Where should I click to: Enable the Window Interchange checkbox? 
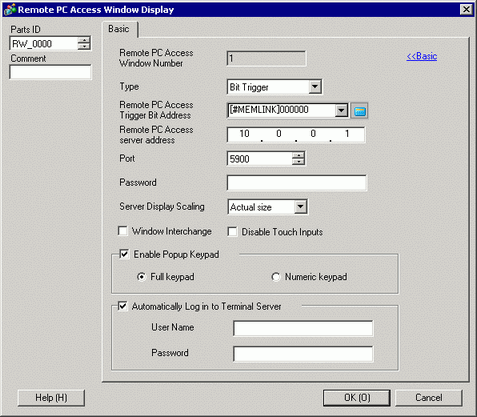tap(123, 231)
